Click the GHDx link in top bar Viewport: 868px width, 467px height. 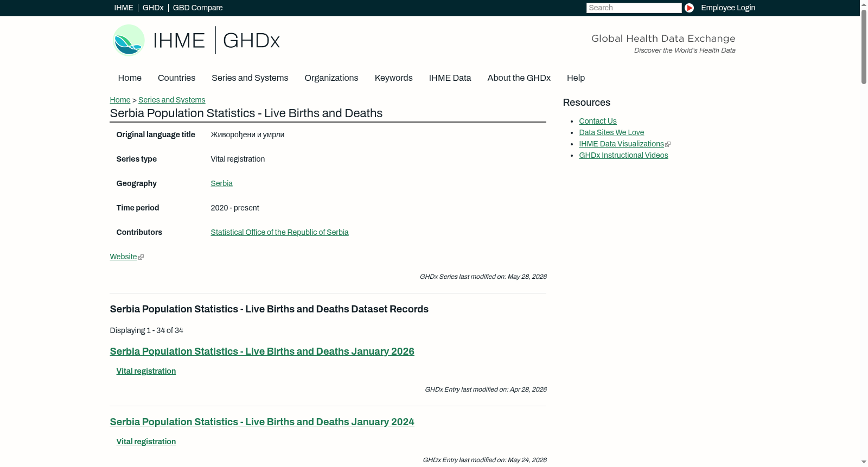(153, 8)
